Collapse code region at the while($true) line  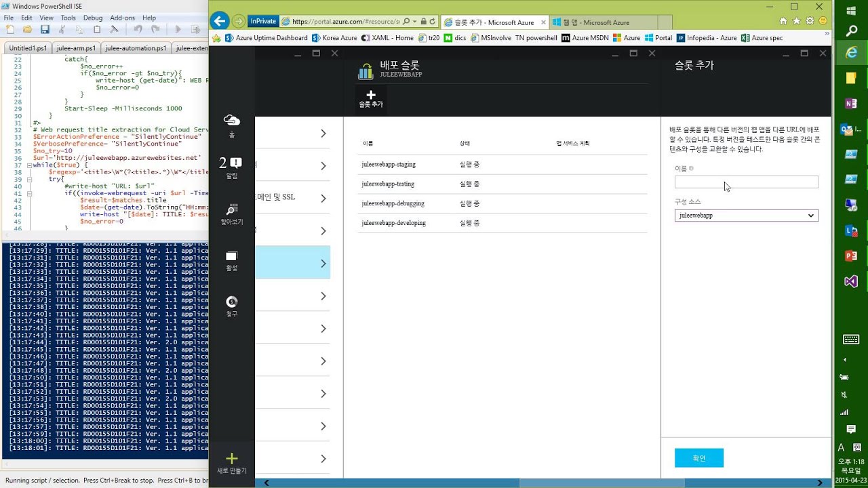[29, 165]
